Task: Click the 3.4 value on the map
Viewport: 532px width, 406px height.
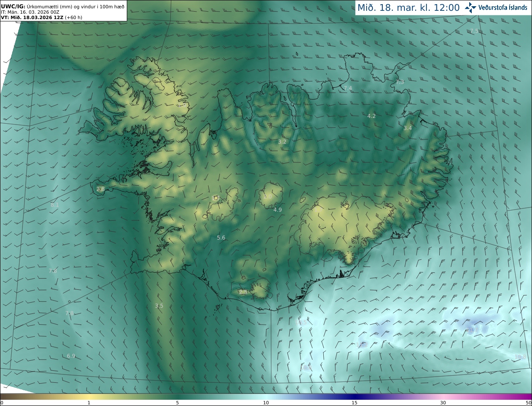Action: (x=408, y=128)
